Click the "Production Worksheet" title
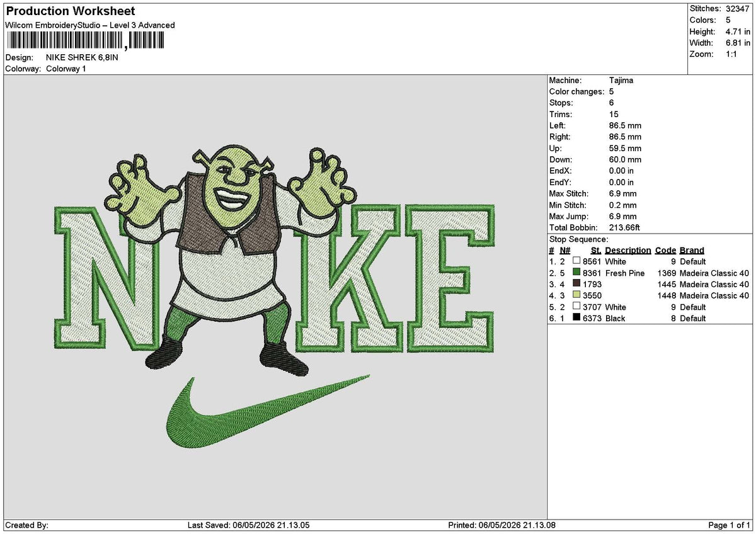Viewport: 756px width, 534px height. click(71, 11)
